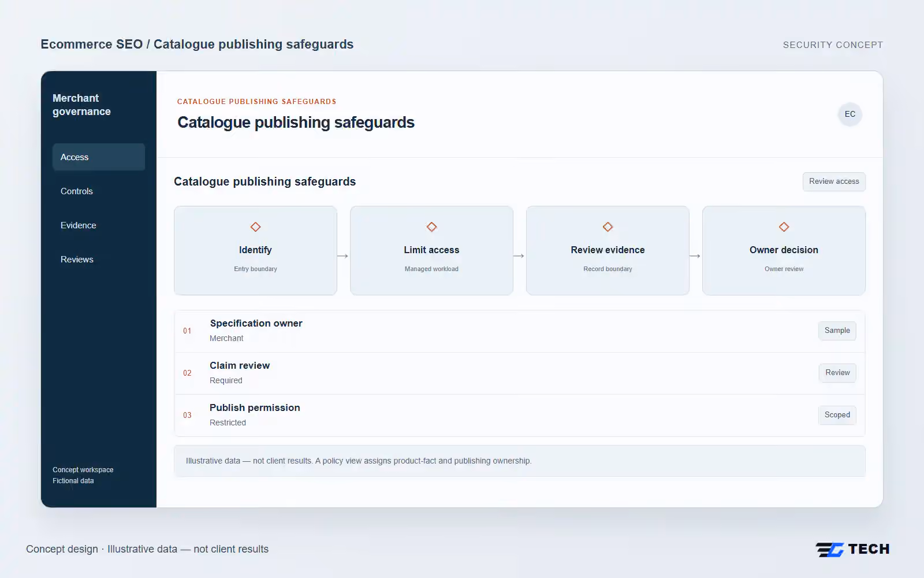Viewport: 924px width, 578px height.
Task: Click the Required value under Claim review
Action: (226, 380)
